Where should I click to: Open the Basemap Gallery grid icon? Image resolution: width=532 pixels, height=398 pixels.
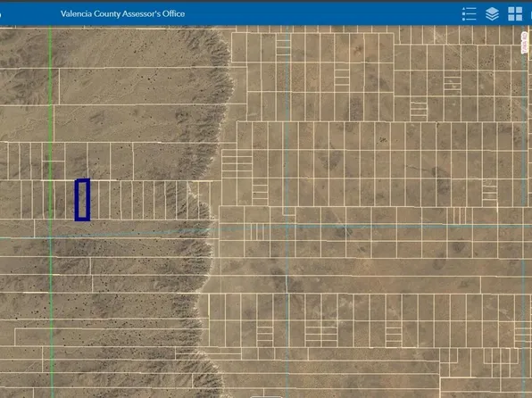point(515,14)
